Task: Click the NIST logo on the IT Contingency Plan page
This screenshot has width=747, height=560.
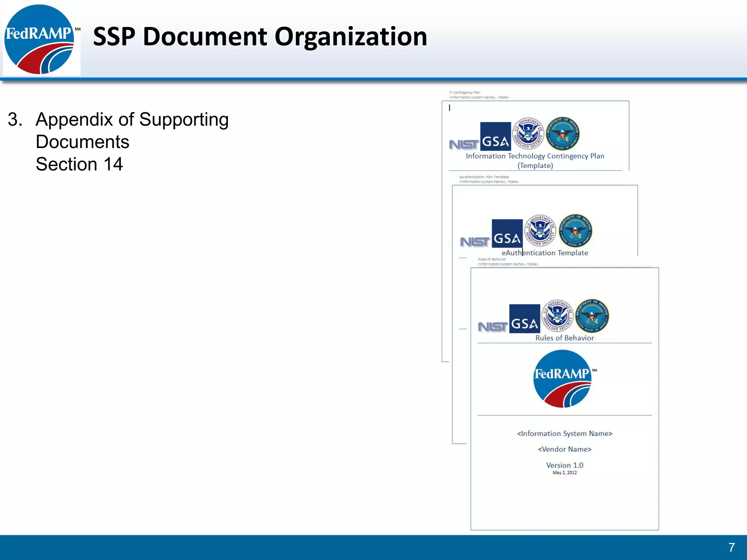Action: point(464,144)
